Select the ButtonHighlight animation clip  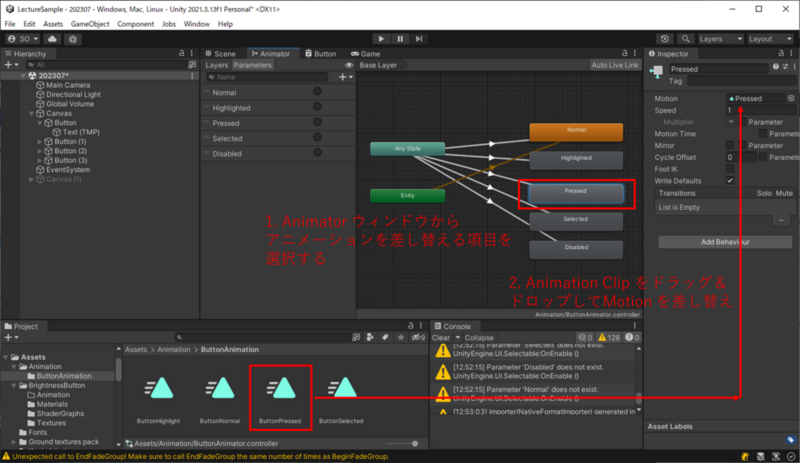tap(159, 399)
